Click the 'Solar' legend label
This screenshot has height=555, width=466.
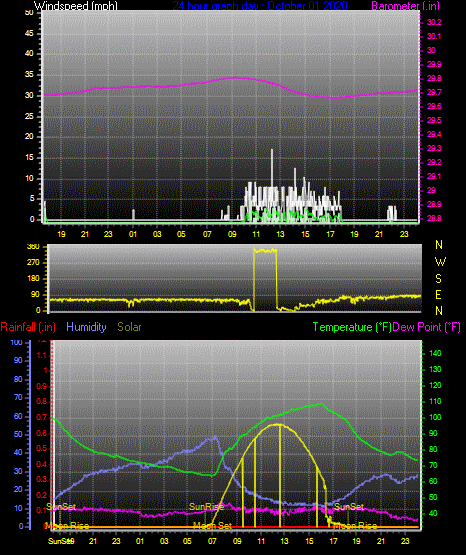pyautogui.click(x=130, y=327)
